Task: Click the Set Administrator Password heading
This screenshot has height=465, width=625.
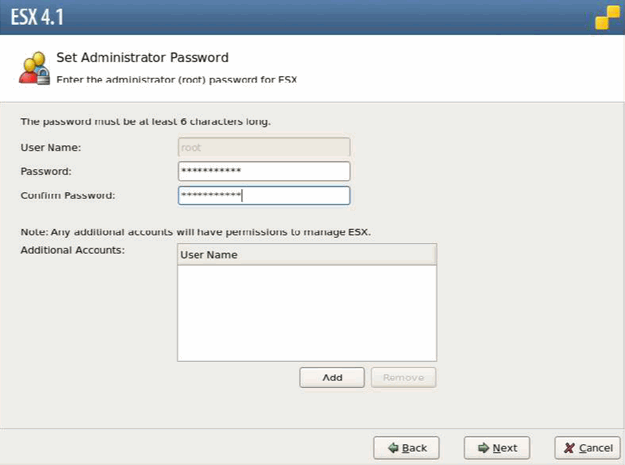Action: (142, 58)
